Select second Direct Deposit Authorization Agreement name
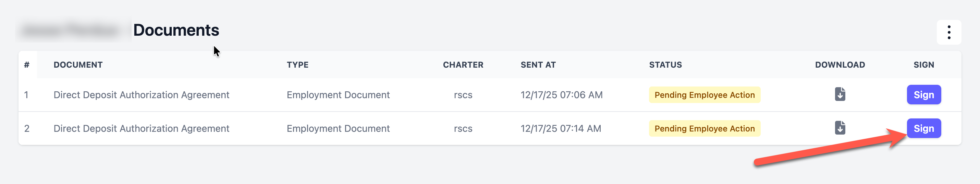This screenshot has width=980, height=184. [141, 128]
